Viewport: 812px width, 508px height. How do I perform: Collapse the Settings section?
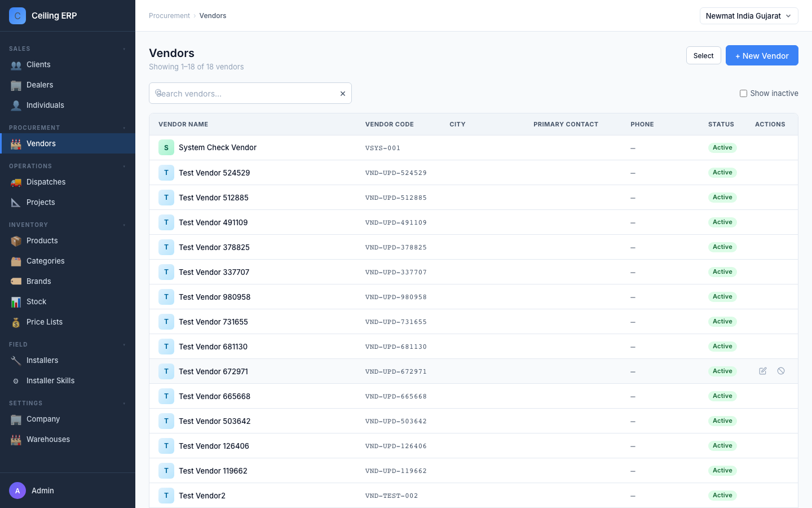coord(124,404)
